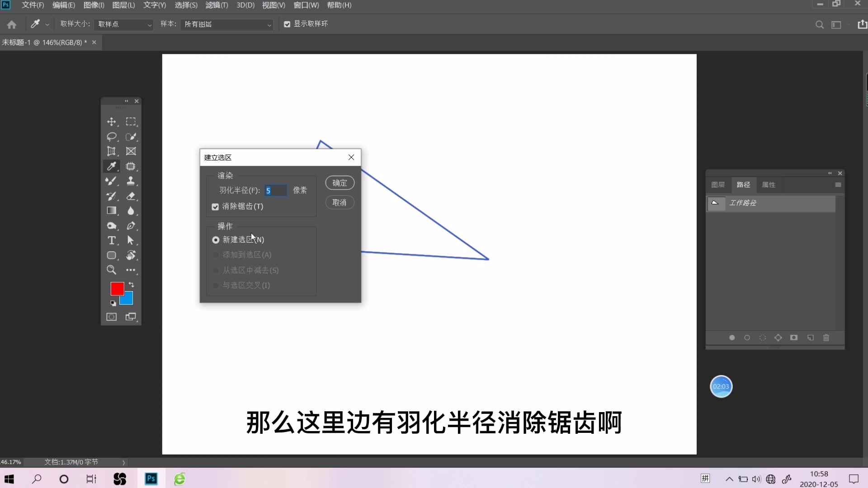
Task: Open the 样本 所有图层 dropdown
Action: tap(226, 24)
